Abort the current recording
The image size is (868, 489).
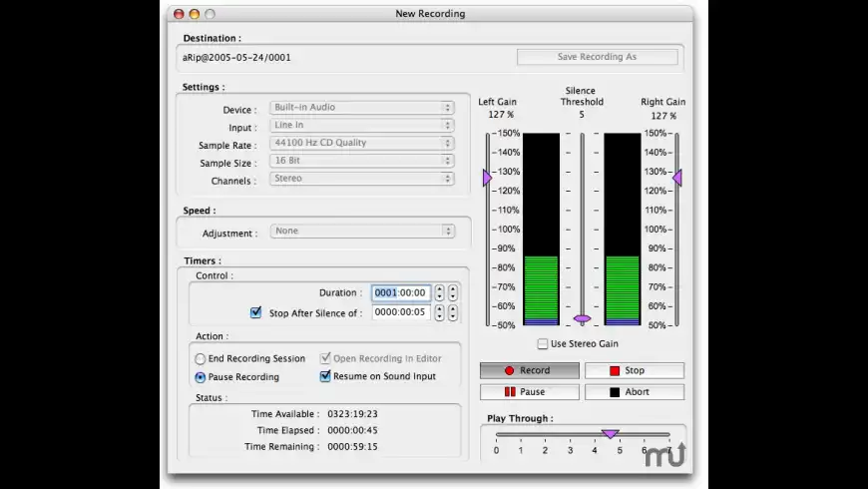click(x=634, y=392)
